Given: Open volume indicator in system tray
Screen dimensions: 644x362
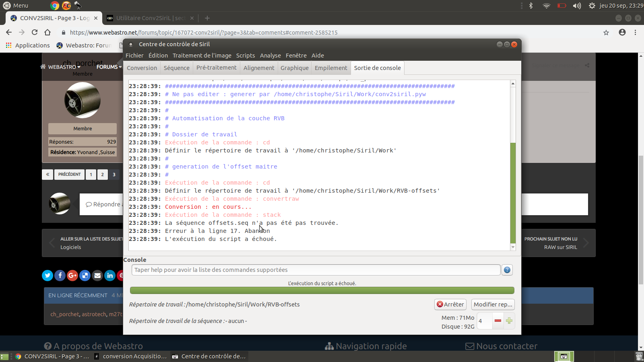Looking at the screenshot, I should coord(577,6).
